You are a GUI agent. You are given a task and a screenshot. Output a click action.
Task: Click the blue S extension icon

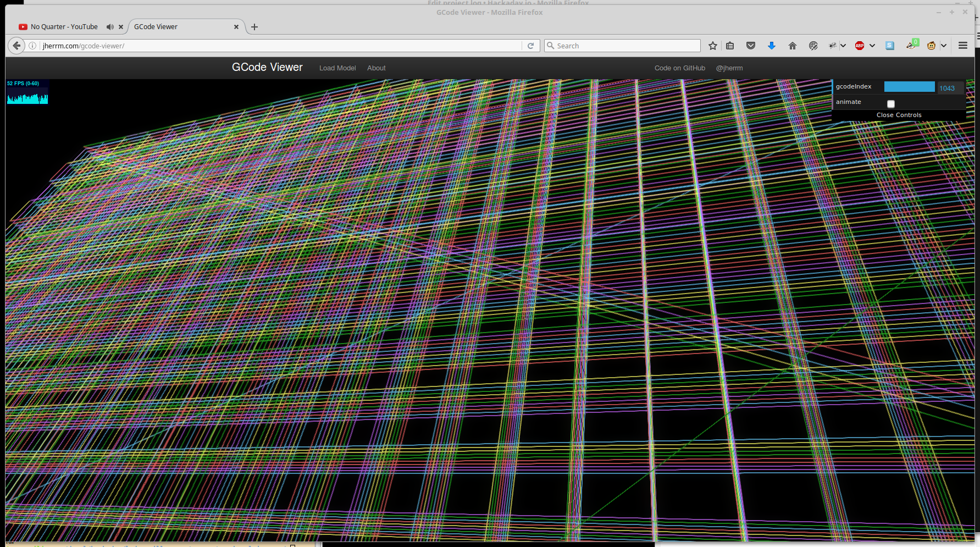pyautogui.click(x=890, y=46)
